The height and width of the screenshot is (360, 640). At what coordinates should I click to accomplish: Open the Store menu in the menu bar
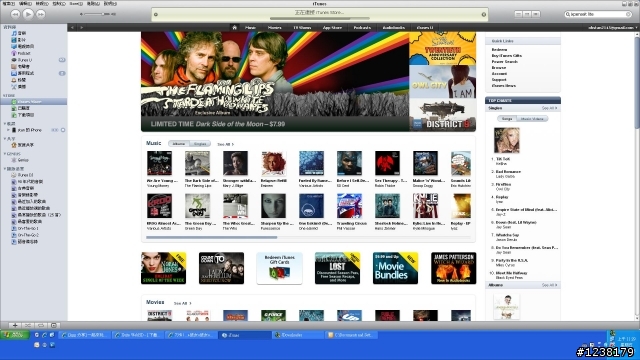76,4
